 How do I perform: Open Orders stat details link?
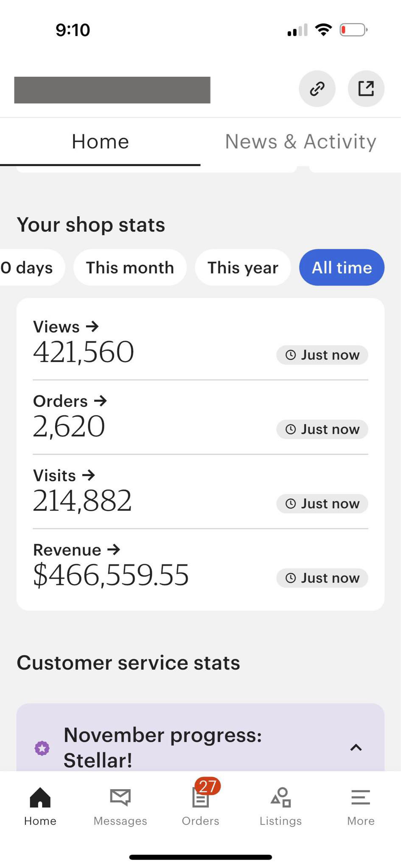(70, 401)
